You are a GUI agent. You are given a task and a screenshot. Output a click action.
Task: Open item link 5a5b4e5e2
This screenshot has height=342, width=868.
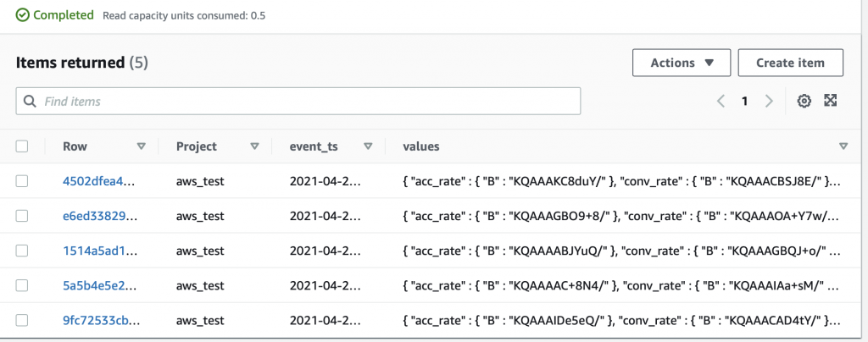pyautogui.click(x=102, y=285)
